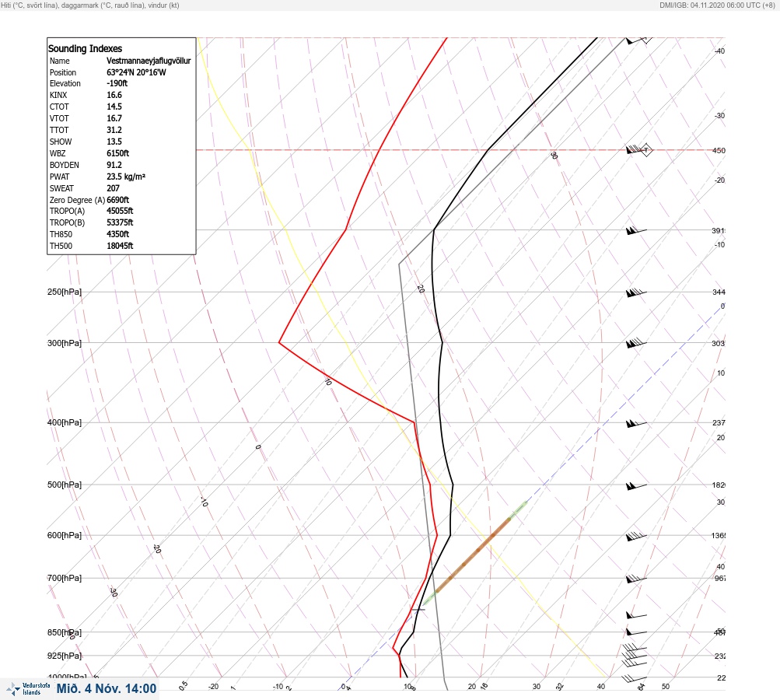The image size is (780, 700).
Task: Click the TH500 value '18045ft'
Action: pos(120,246)
